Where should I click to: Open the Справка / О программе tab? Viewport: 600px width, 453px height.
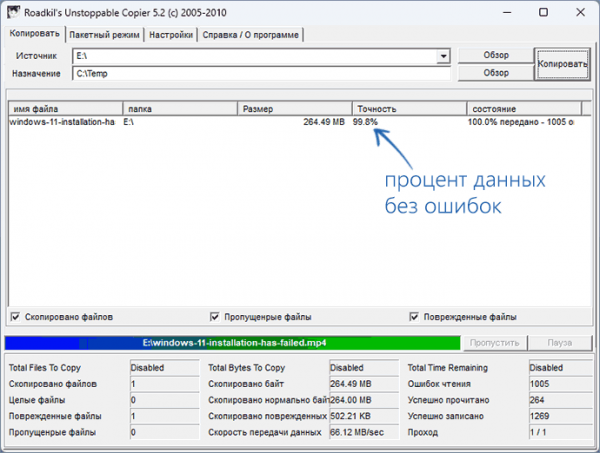click(250, 35)
